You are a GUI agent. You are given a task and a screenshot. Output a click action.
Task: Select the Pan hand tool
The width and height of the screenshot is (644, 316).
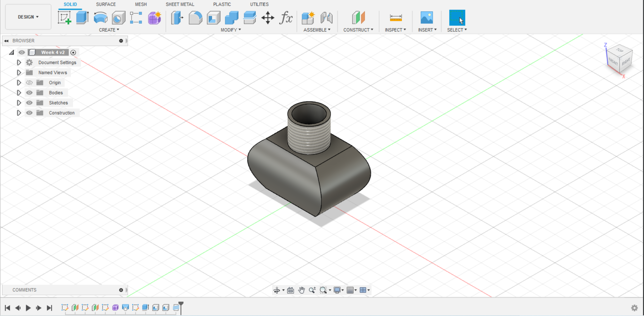(301, 290)
